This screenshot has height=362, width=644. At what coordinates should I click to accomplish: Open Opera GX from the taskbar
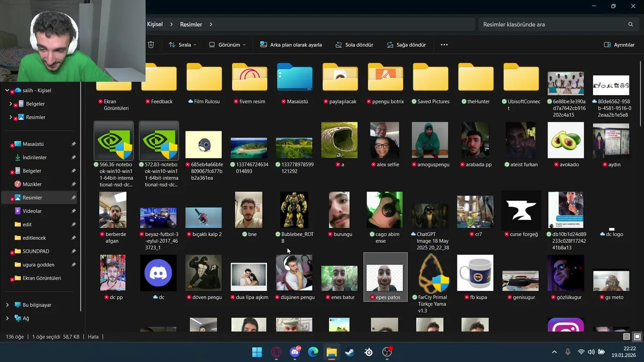(276, 352)
